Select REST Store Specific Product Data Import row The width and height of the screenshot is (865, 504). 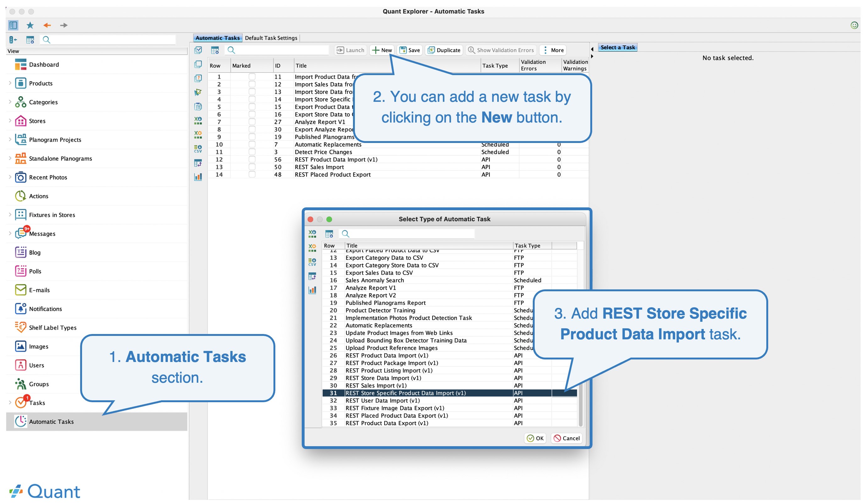click(x=449, y=393)
